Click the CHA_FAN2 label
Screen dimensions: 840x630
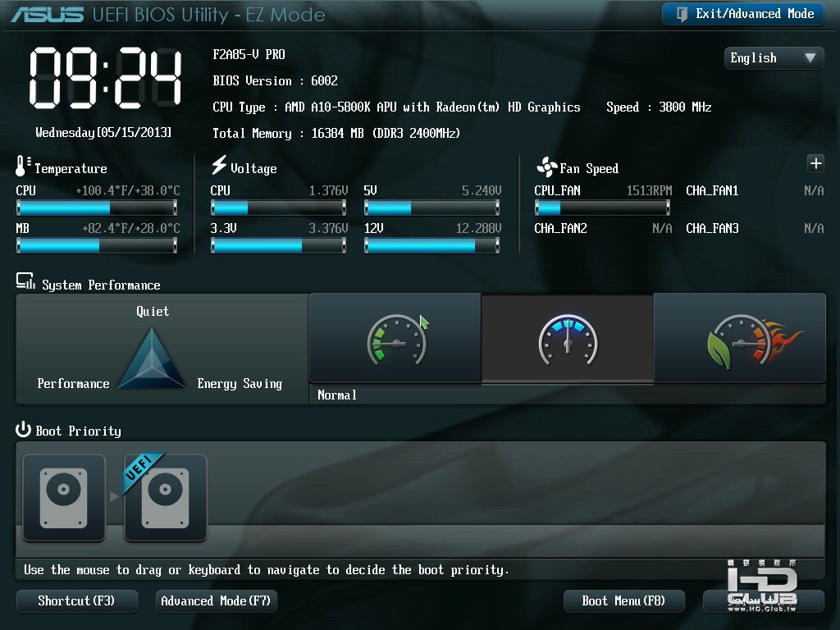(x=560, y=229)
